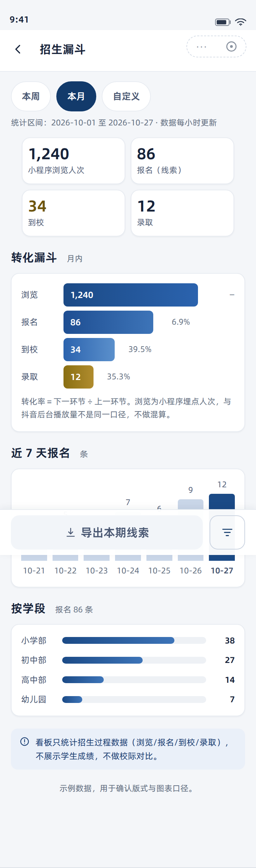Tap the Wi-Fi icon in status bar
256x868 pixels.
241,22
